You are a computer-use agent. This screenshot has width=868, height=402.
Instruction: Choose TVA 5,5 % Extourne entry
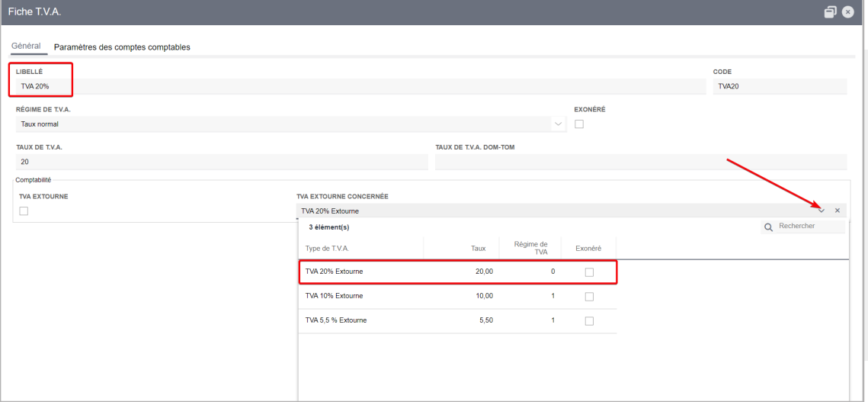[457, 320]
